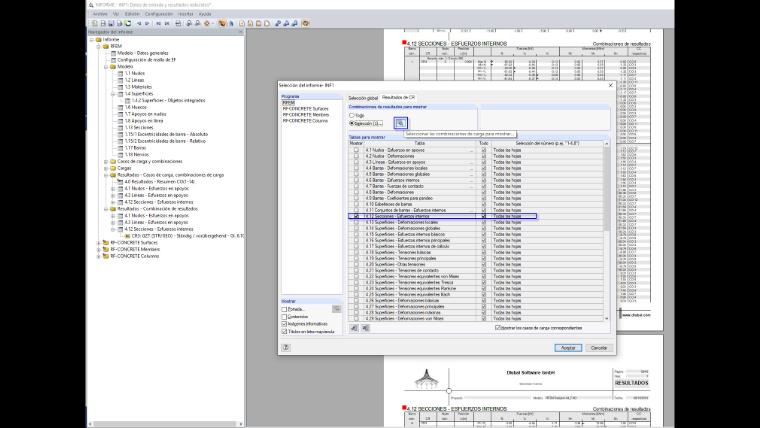Click the combination selection picker icon

pyautogui.click(x=400, y=123)
